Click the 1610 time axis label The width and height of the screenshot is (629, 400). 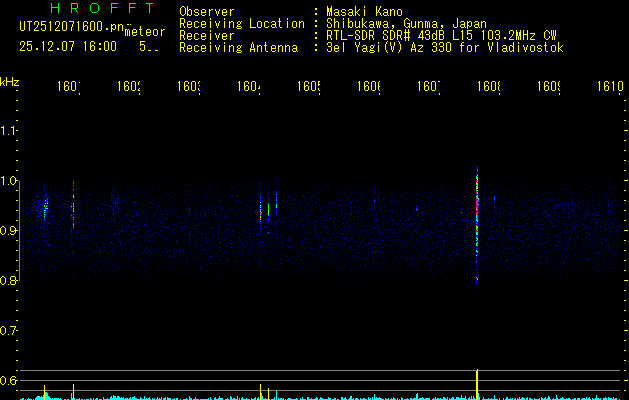(x=608, y=87)
